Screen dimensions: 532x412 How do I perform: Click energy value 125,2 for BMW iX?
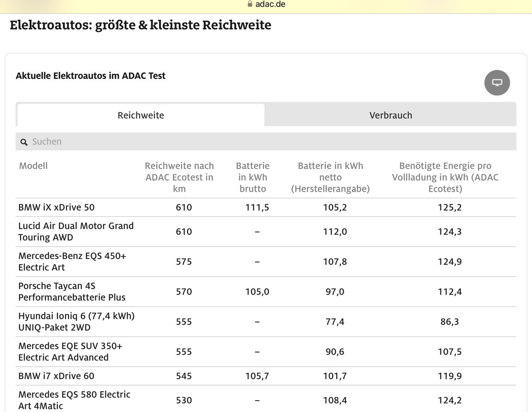(450, 208)
